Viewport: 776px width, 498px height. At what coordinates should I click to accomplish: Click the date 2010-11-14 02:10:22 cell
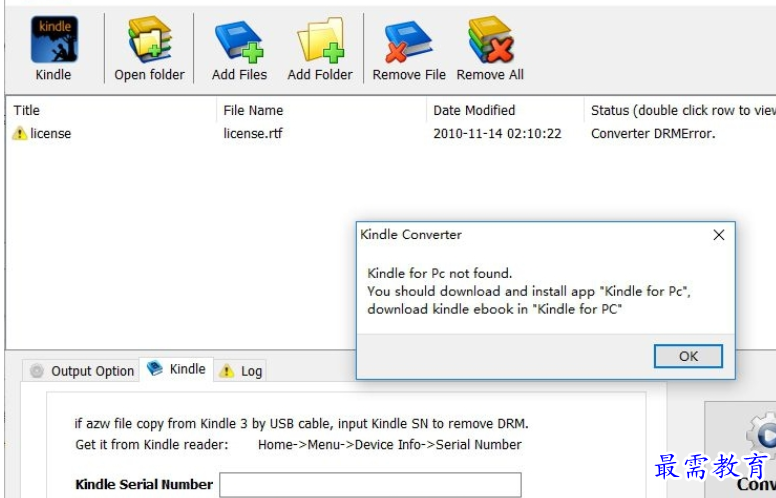click(x=497, y=134)
